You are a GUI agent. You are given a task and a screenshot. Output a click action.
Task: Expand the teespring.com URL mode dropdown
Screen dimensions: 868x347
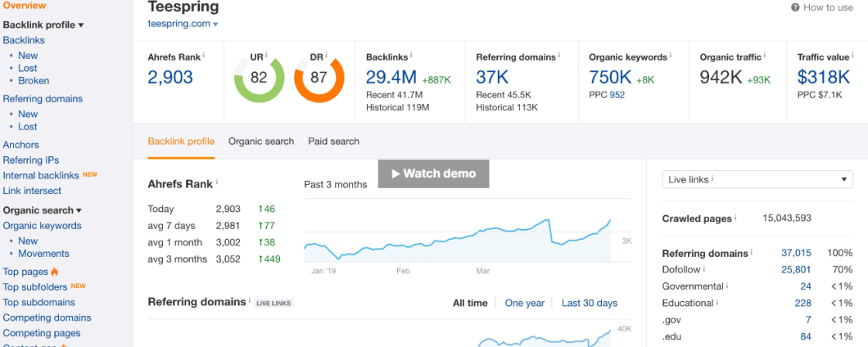coord(215,25)
